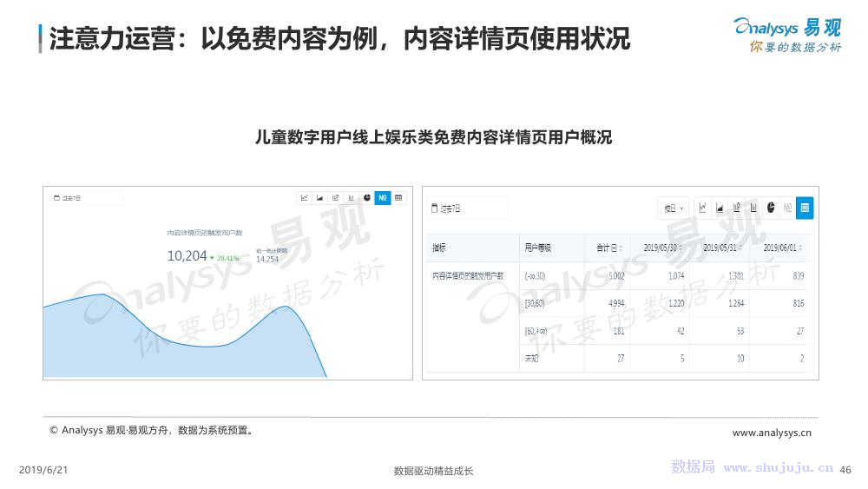The image size is (868, 489).
Task: Open the 过去7日 date picker in left panel
Action: [x=86, y=198]
